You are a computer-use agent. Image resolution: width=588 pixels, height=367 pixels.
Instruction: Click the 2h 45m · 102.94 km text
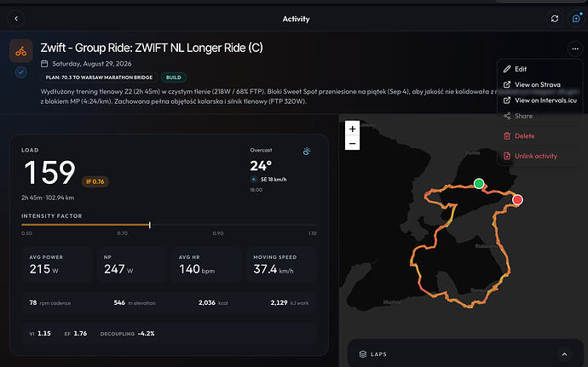coord(48,198)
